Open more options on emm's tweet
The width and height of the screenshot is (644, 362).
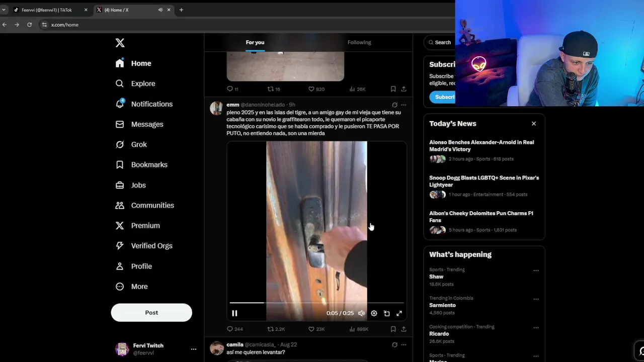click(404, 105)
